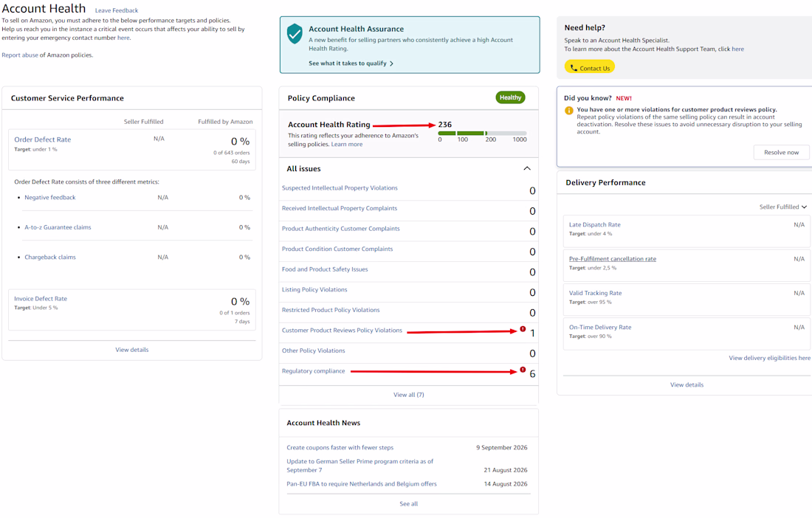Image resolution: width=812 pixels, height=518 pixels.
Task: Open the Valid Tracking Rate link
Action: (x=595, y=293)
